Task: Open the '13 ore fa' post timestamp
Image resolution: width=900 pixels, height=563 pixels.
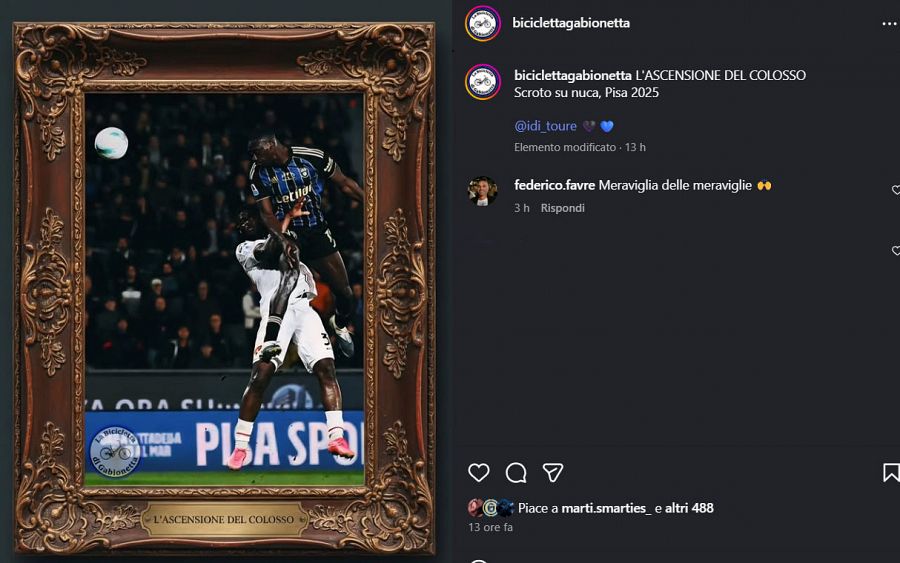Action: click(490, 527)
